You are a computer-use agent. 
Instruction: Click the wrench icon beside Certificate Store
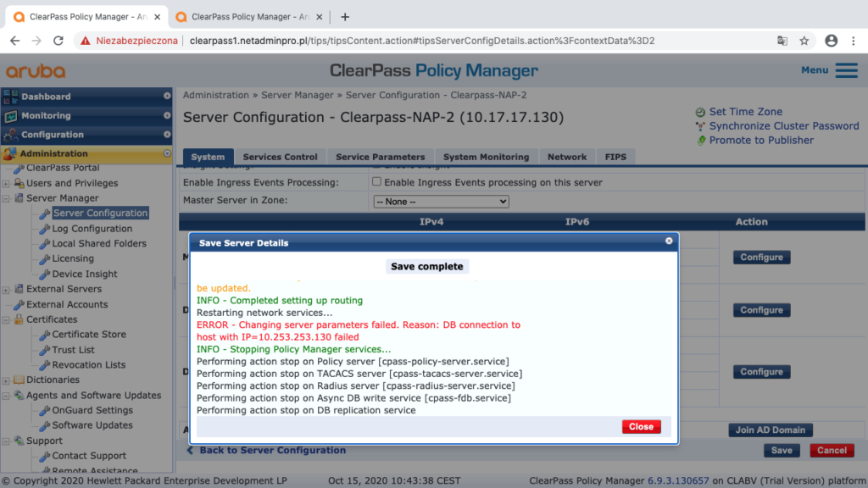[45, 335]
